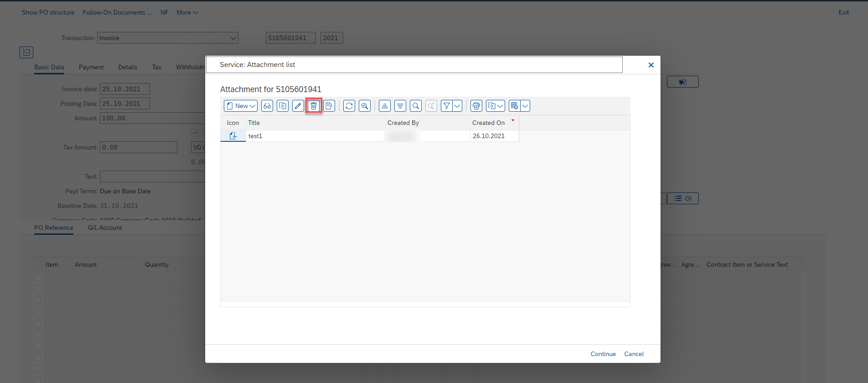Screen dimensions: 868x383
Task: Click the details magnifier with checkmark icon
Action: click(x=365, y=106)
